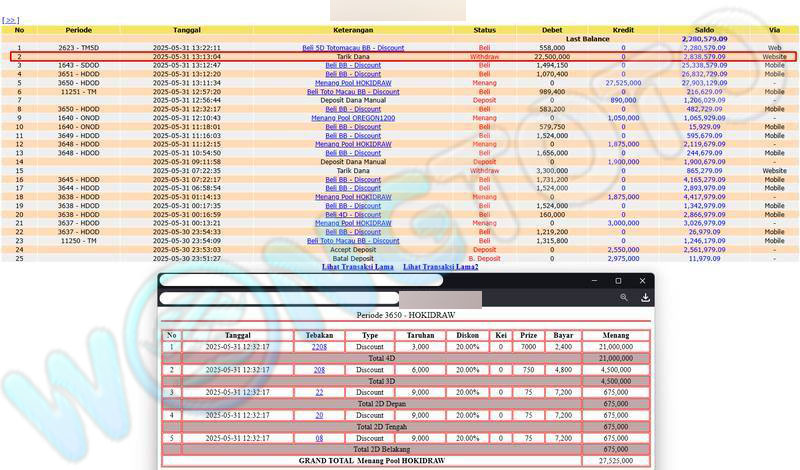
Task: Open Beli 4D - Discount link
Action: pos(353,214)
